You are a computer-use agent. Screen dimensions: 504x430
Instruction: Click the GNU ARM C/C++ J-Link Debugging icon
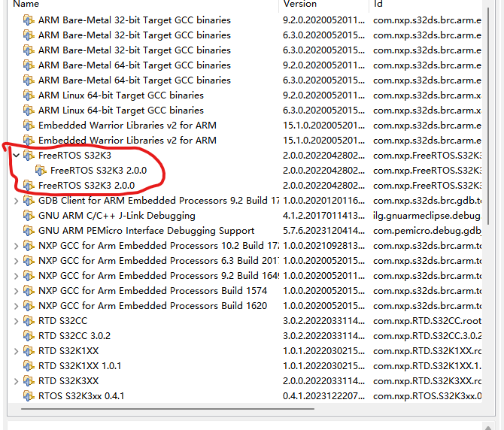(29, 216)
